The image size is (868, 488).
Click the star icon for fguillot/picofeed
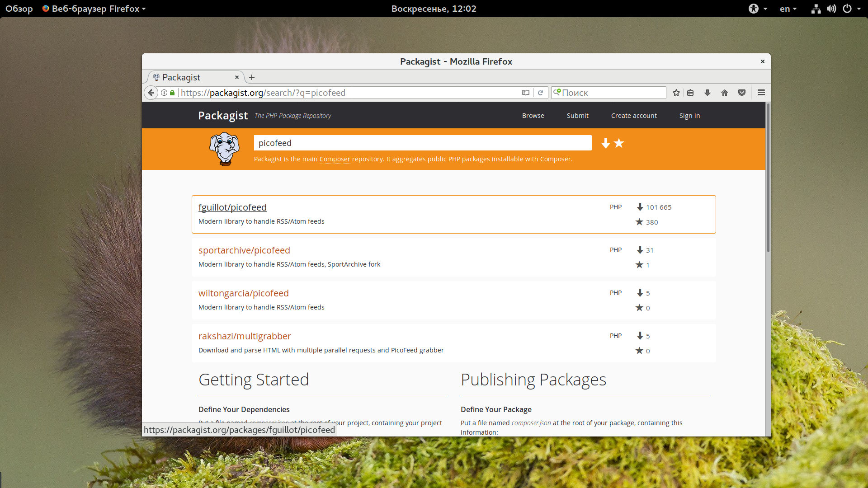coord(639,222)
